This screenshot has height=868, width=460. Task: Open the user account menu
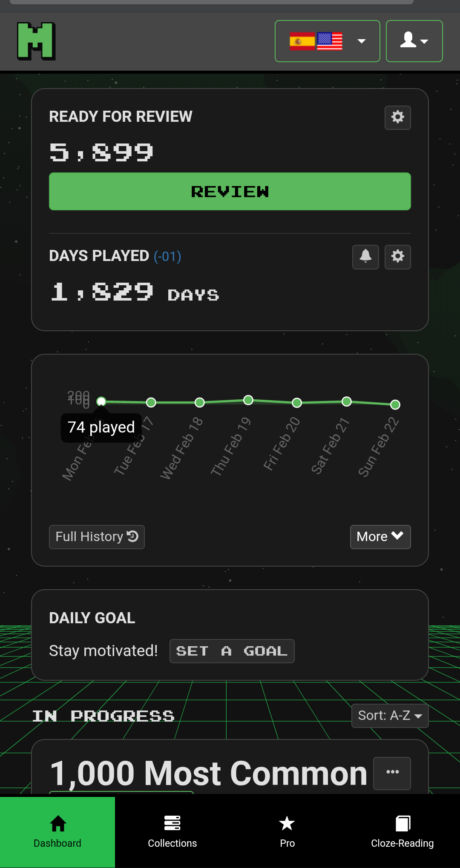coord(414,41)
